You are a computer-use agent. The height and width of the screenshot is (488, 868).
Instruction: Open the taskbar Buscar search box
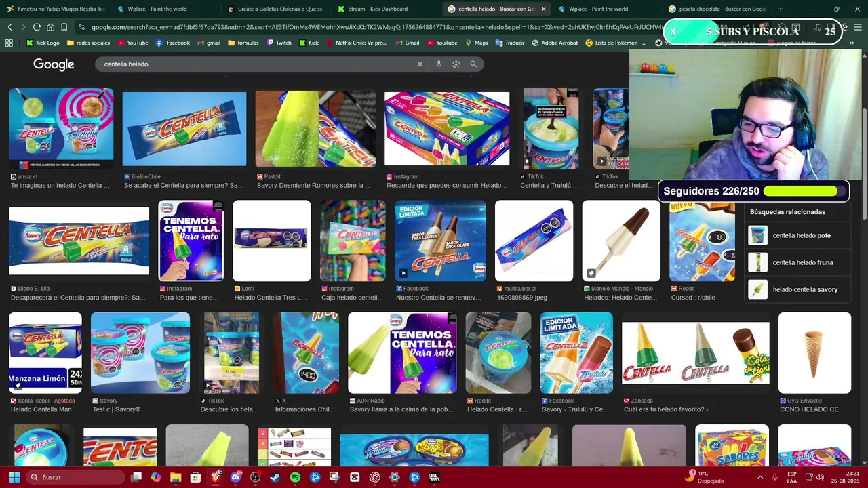[x=76, y=477]
